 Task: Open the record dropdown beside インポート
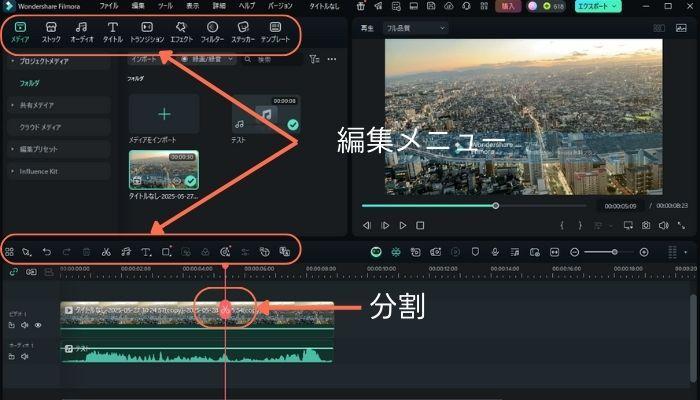point(208,59)
